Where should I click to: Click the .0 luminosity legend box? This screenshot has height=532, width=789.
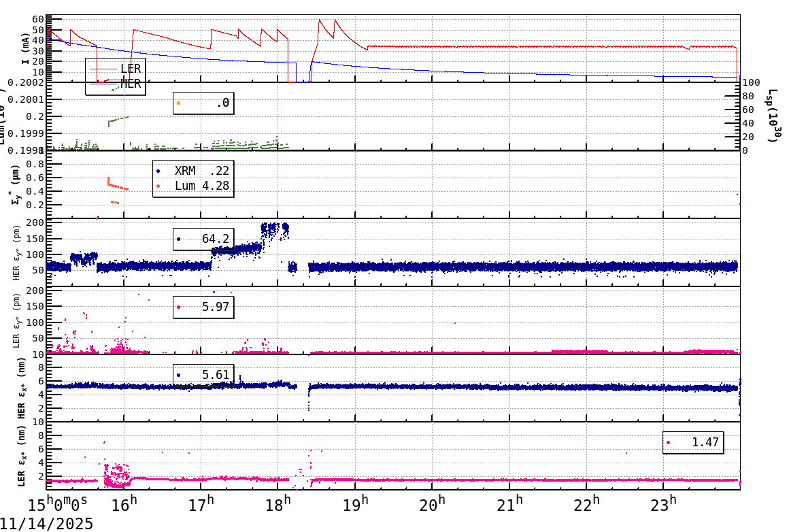coord(203,103)
